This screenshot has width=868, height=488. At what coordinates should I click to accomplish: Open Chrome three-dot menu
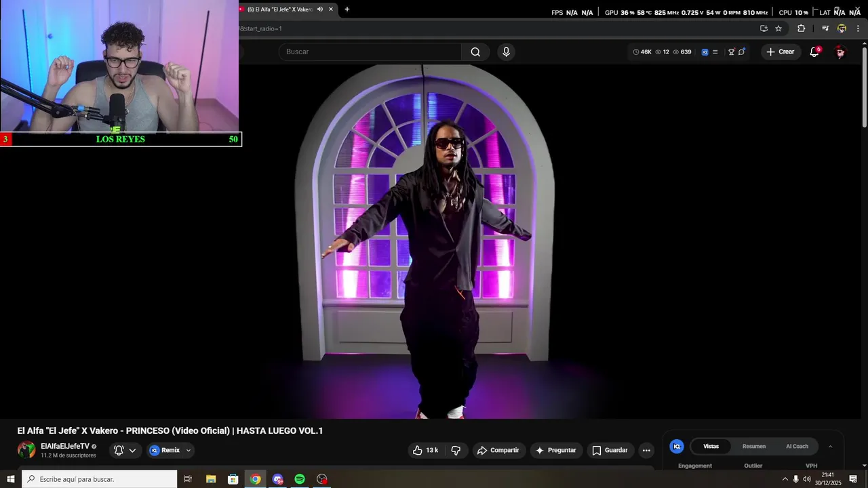(858, 28)
